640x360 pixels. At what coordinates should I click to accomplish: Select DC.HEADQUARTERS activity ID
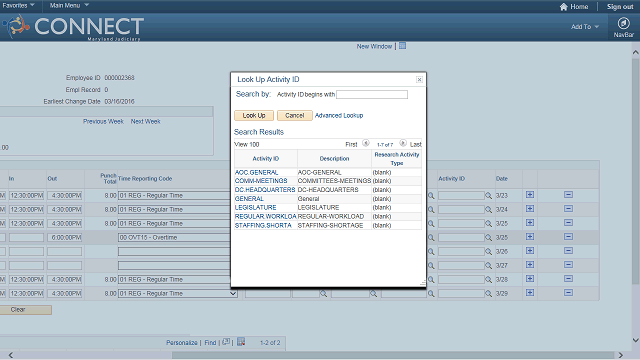coord(265,190)
